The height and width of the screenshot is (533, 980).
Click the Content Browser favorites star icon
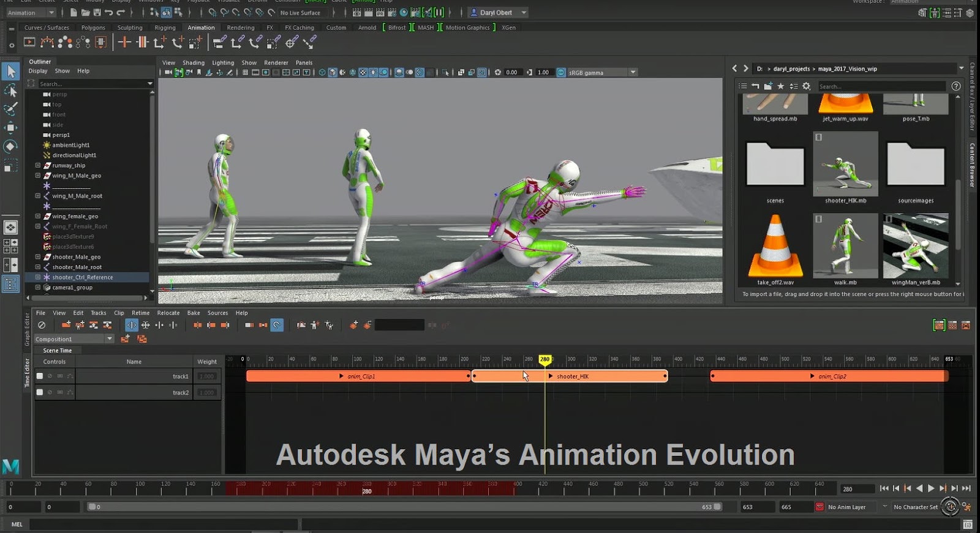(x=780, y=86)
